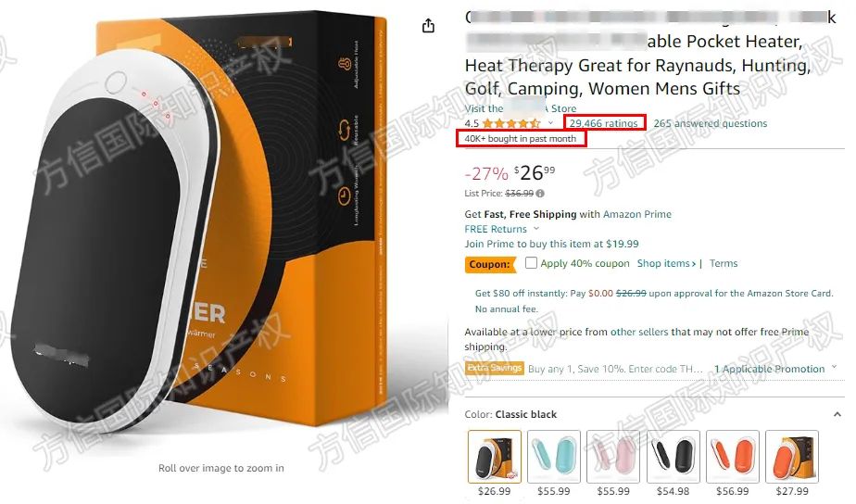Click Join Prime to buy at $19.99
This screenshot has width=856, height=504.
(x=551, y=244)
